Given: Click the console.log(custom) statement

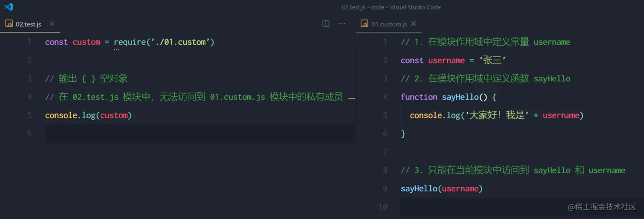Looking at the screenshot, I should point(88,115).
